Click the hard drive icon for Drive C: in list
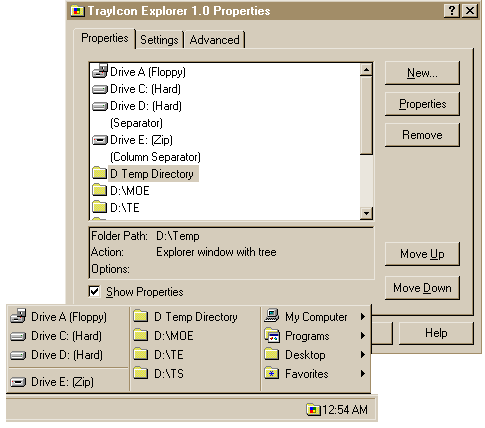Image resolution: width=485 pixels, height=428 pixels. (x=100, y=89)
